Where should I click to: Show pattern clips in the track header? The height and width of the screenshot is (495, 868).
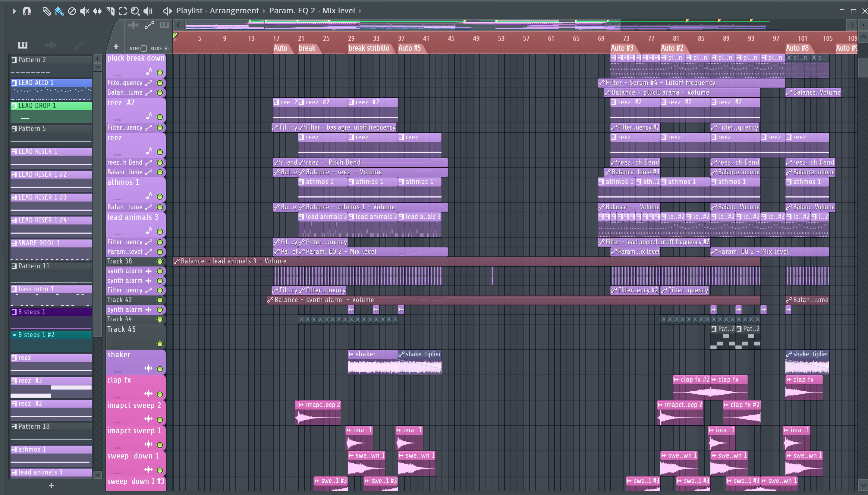[164, 25]
